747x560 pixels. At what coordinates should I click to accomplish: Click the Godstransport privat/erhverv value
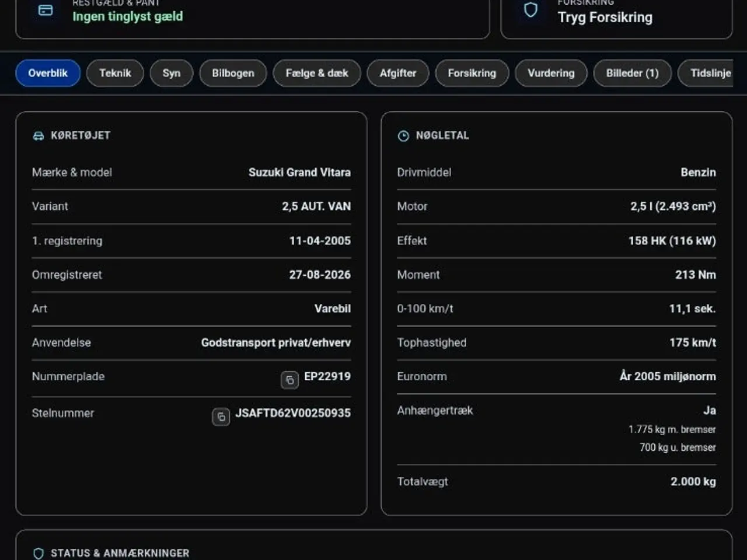point(276,342)
